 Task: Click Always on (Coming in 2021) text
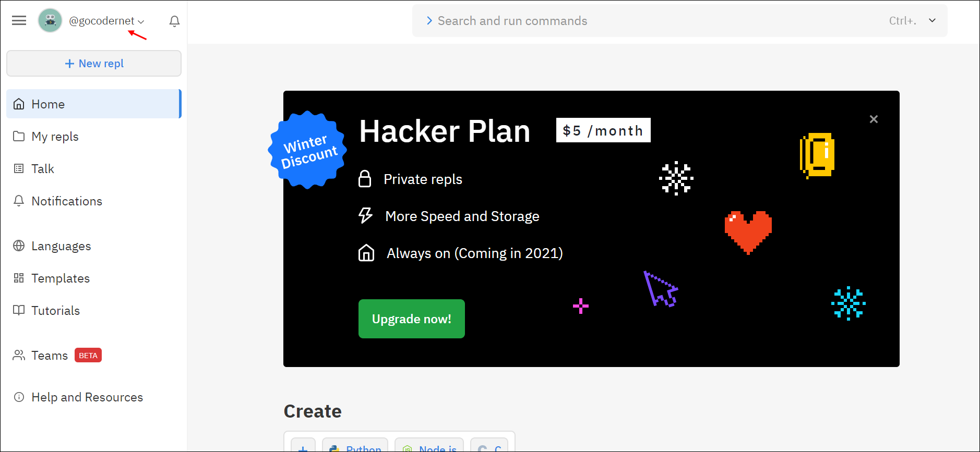click(x=475, y=253)
